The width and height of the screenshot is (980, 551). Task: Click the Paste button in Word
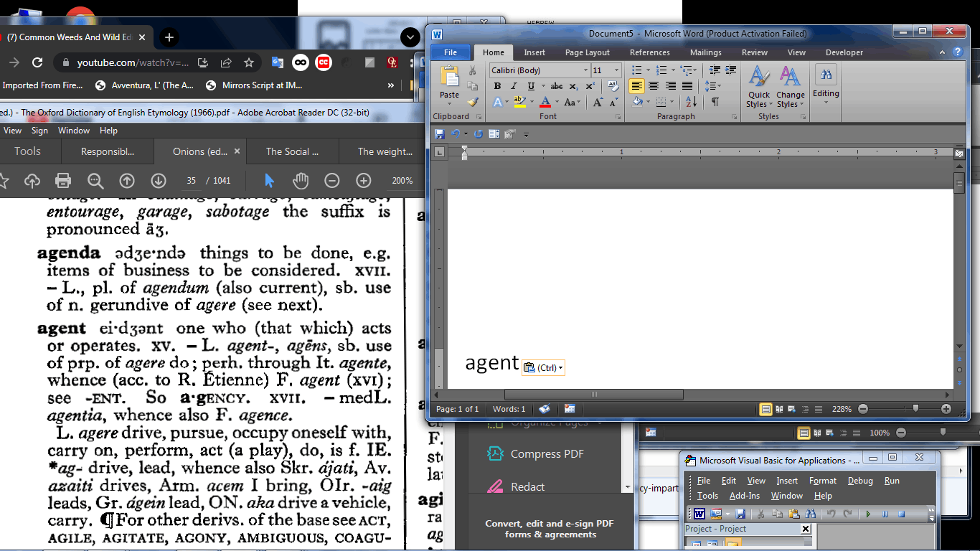(450, 83)
